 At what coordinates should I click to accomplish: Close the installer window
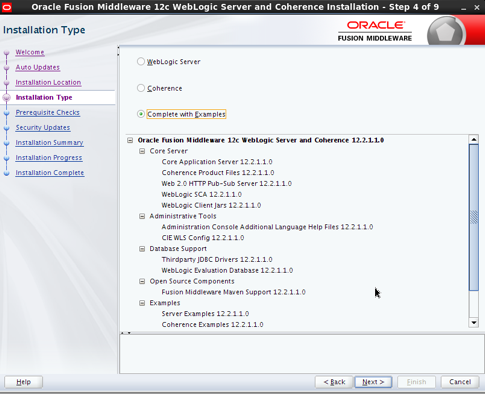point(477,8)
